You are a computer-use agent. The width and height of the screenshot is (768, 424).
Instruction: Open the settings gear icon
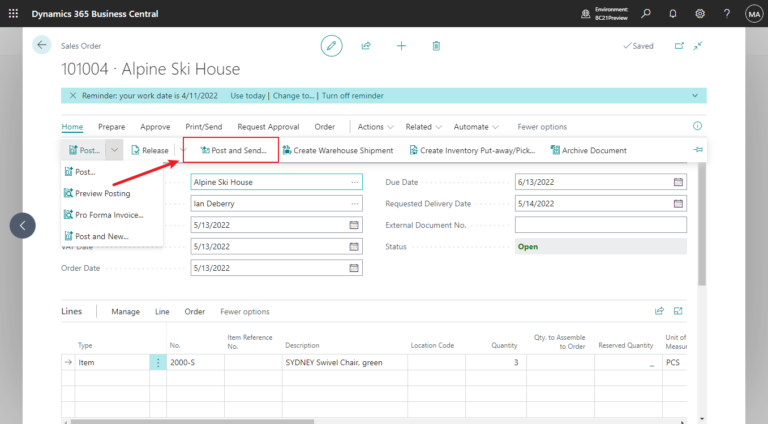tap(700, 14)
